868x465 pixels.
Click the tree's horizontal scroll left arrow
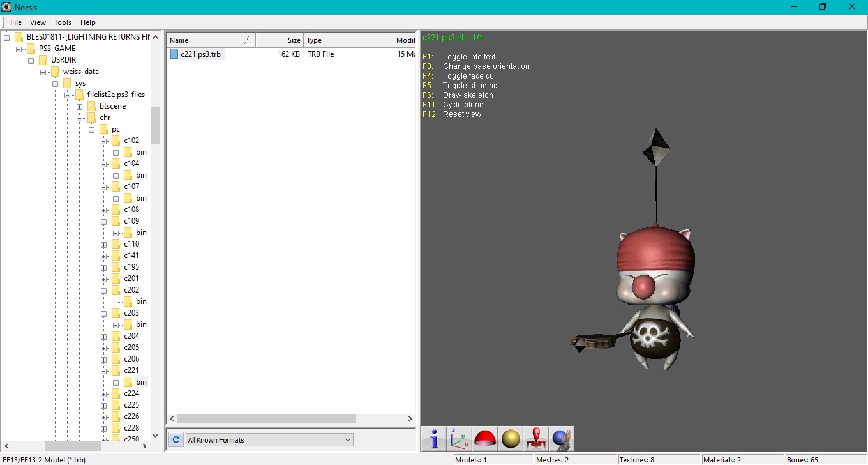(8, 446)
